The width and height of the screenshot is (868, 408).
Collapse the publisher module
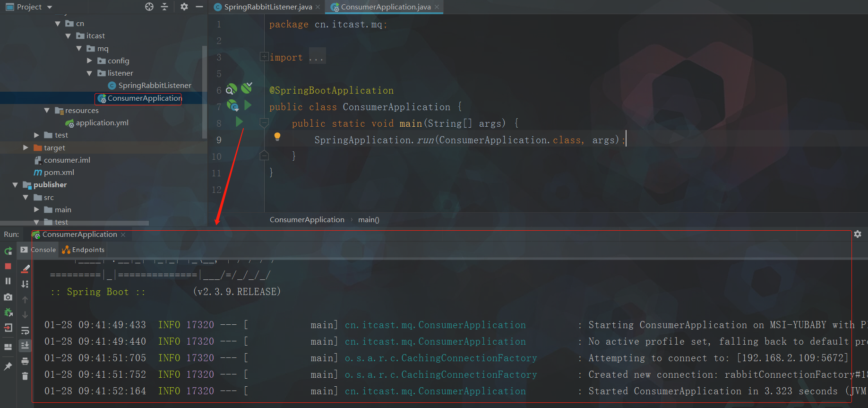[x=15, y=185]
